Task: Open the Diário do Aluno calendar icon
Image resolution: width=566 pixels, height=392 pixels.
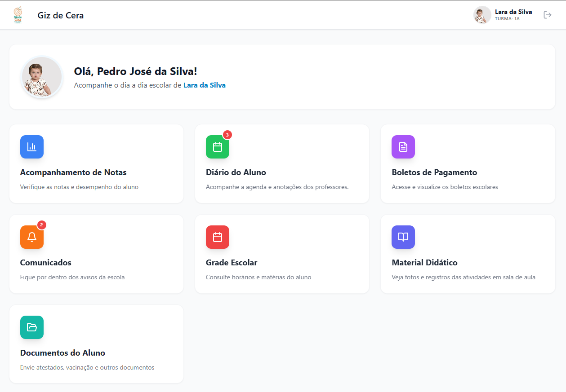Action: [218, 147]
